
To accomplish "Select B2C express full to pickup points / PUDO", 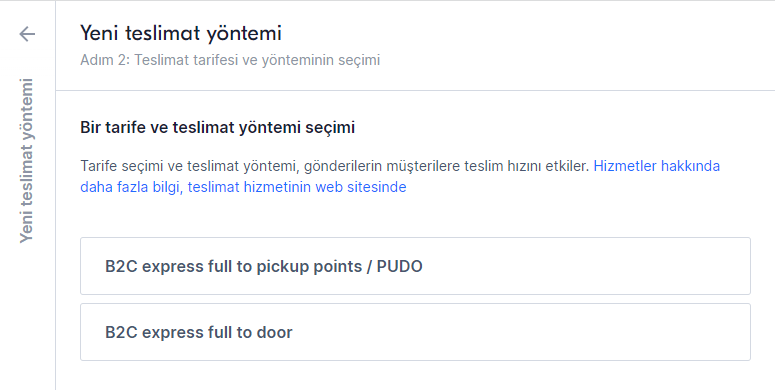I will pyautogui.click(x=415, y=266).
